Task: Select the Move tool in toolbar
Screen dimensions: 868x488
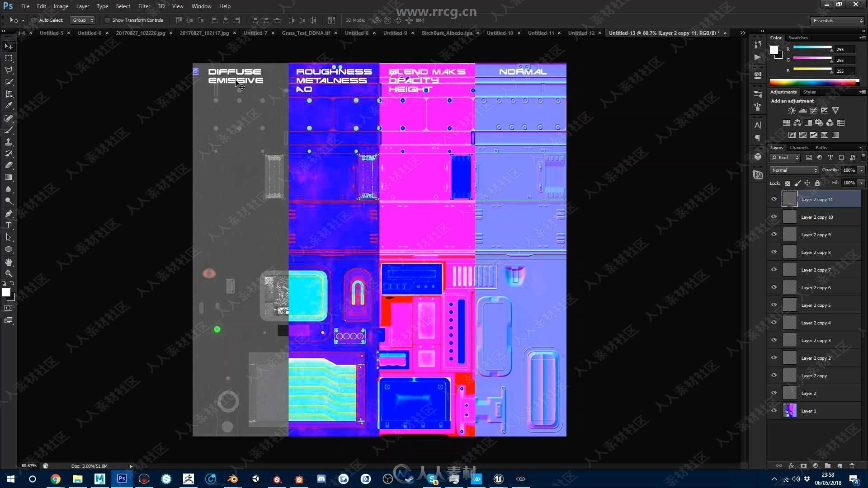Action: pyautogui.click(x=8, y=46)
